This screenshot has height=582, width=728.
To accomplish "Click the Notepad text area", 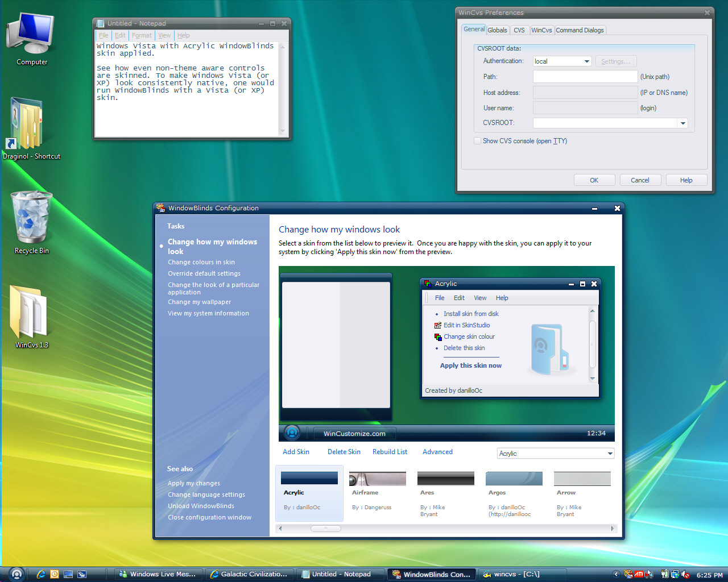I will pos(187,89).
